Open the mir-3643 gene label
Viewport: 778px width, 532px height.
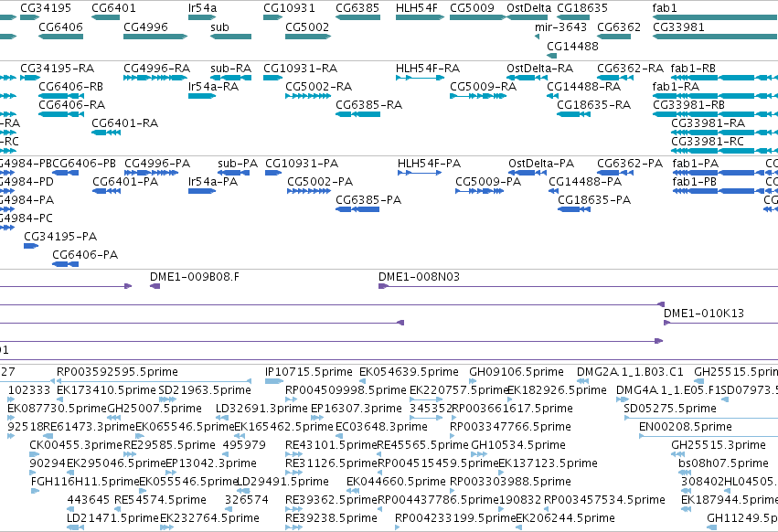(560, 27)
